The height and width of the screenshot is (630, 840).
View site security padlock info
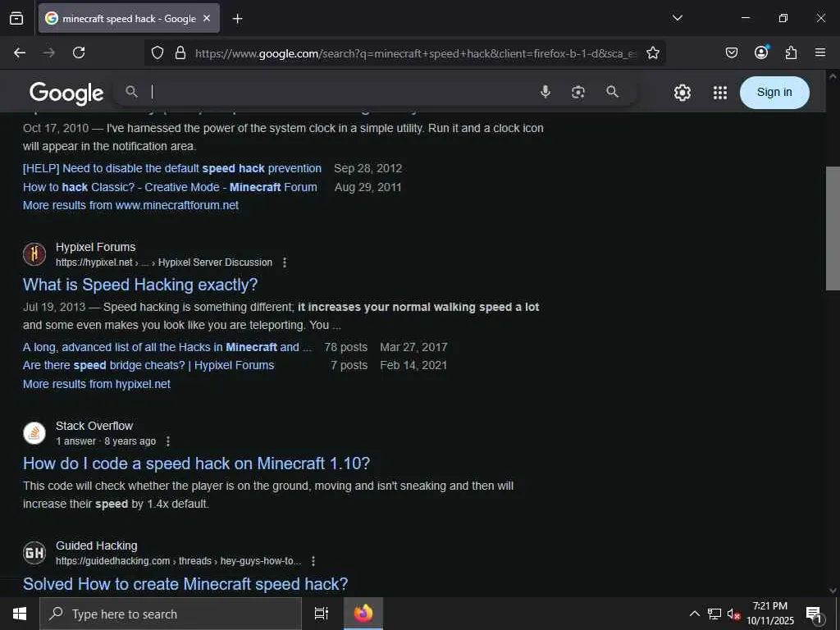click(180, 52)
